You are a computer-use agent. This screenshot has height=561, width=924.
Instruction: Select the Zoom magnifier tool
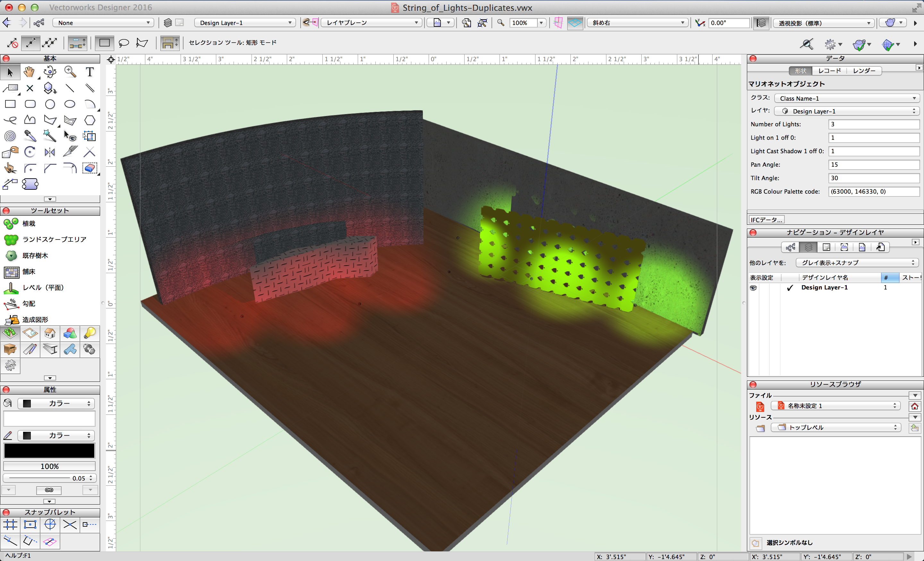pyautogui.click(x=70, y=71)
